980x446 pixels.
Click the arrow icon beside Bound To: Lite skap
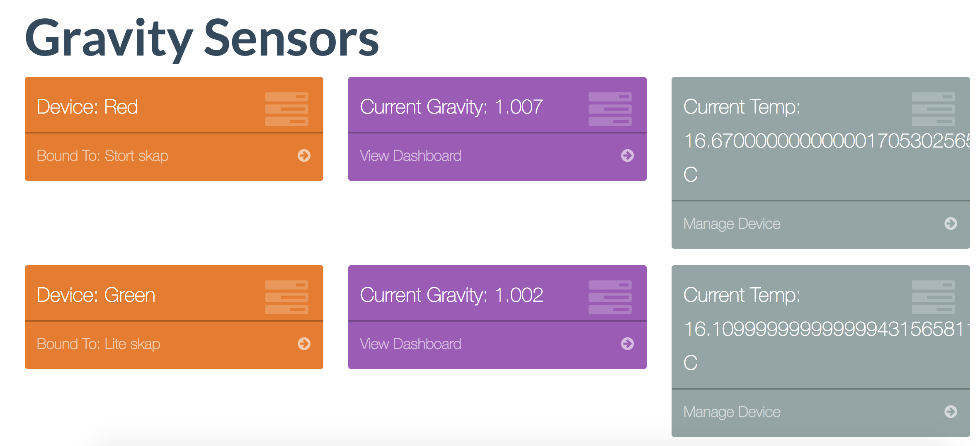coord(304,344)
